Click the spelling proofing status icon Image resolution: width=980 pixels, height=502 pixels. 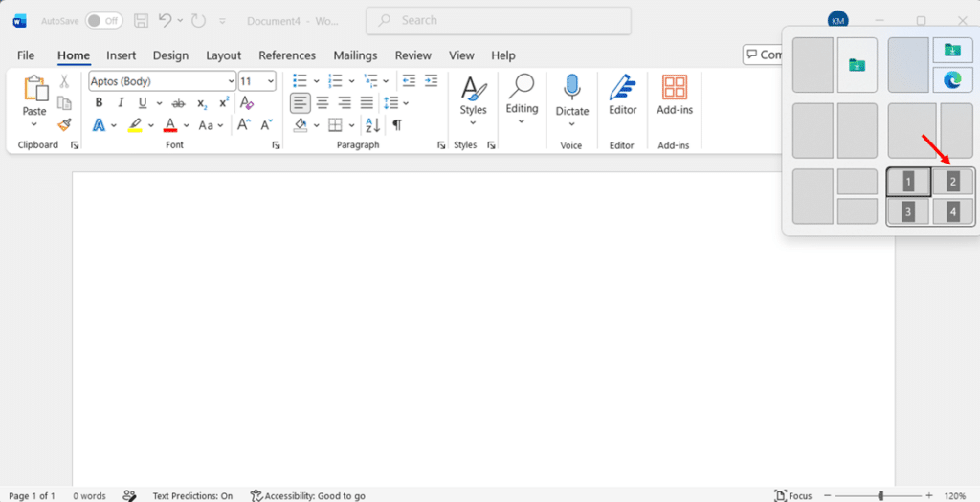pos(130,495)
